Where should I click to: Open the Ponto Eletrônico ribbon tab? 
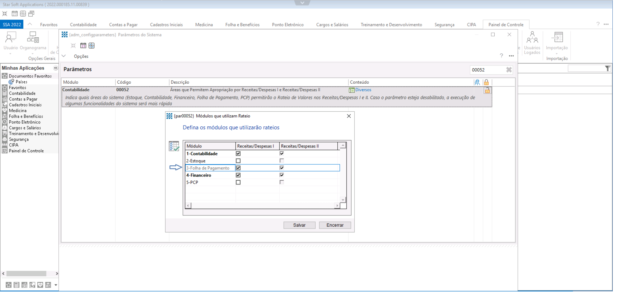pos(288,25)
